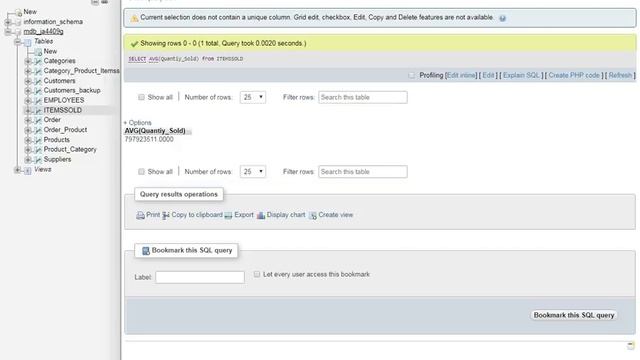Open the Product_Category table
The height and width of the screenshot is (360, 640).
pyautogui.click(x=70, y=149)
